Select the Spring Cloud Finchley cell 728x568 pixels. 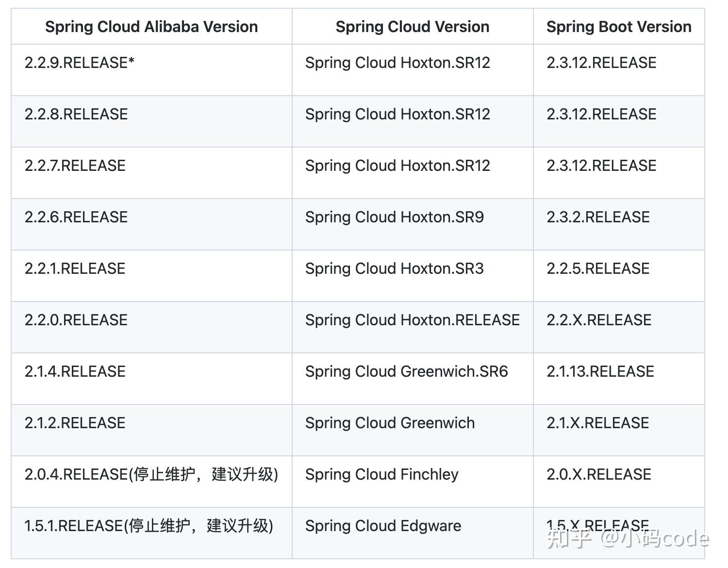381,474
